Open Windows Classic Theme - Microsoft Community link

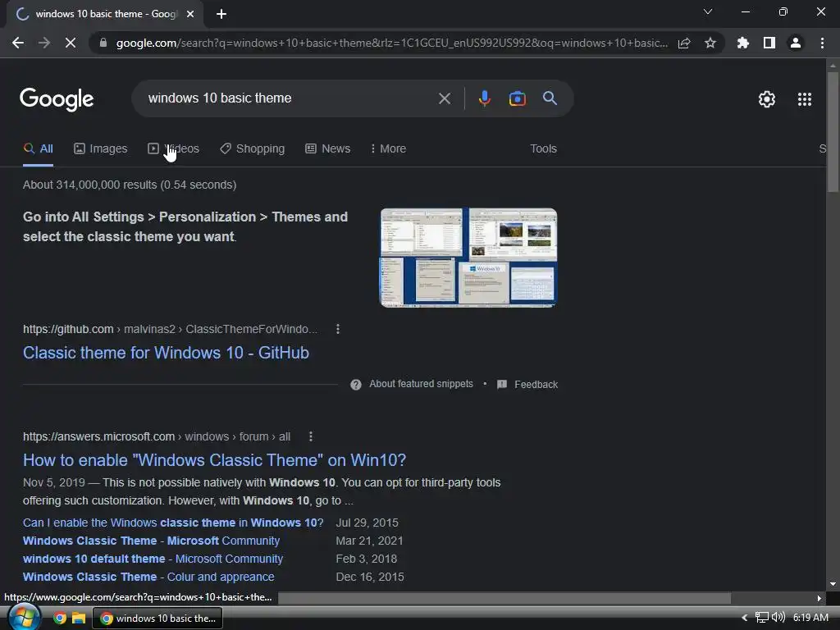(x=152, y=541)
